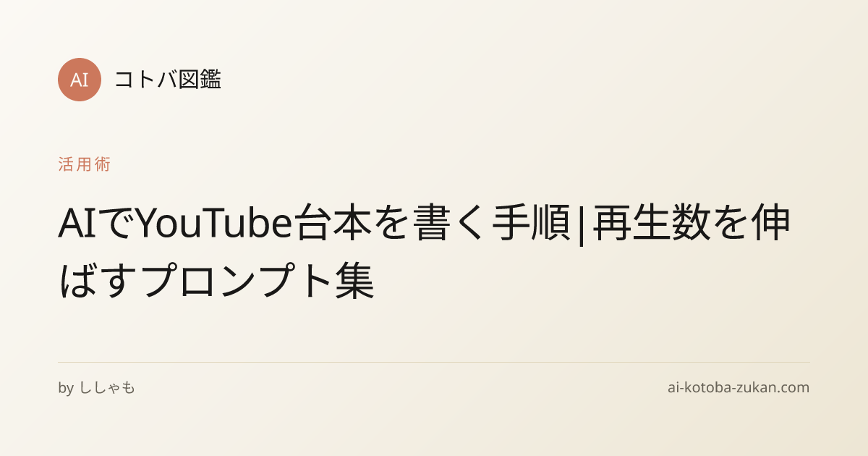The height and width of the screenshot is (456, 868).
Task: Click "AIで" at the headline start
Action: coord(96,225)
